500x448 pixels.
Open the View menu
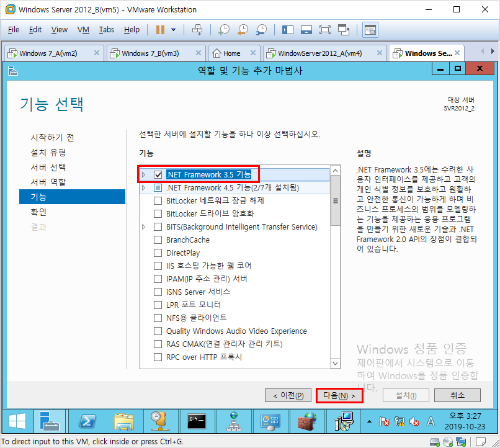60,30
